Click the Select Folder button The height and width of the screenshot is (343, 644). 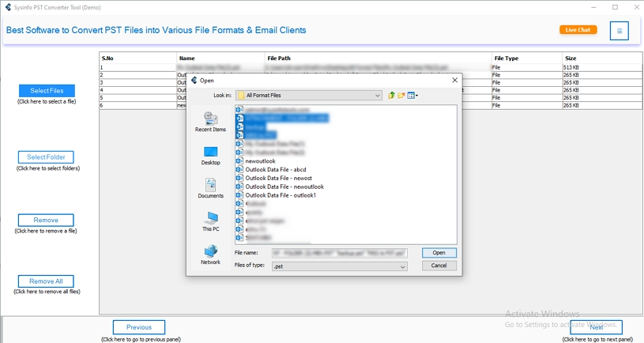[46, 157]
